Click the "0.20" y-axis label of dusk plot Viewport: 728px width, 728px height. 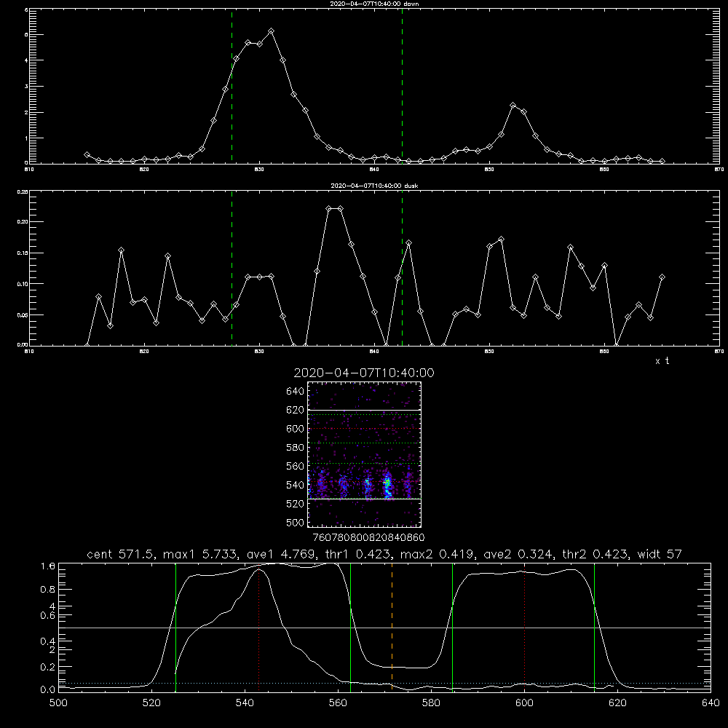(23, 222)
